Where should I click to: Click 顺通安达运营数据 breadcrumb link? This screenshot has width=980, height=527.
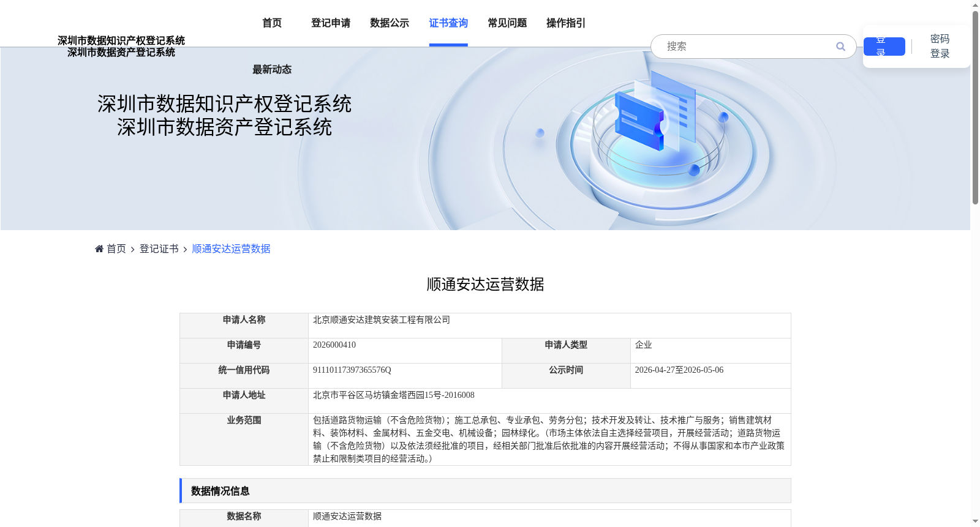[x=232, y=249]
